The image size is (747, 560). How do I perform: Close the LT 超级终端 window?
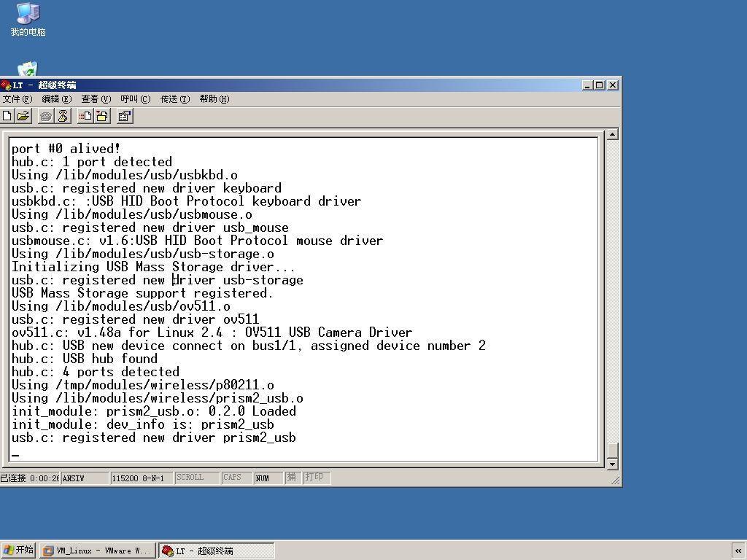[613, 85]
